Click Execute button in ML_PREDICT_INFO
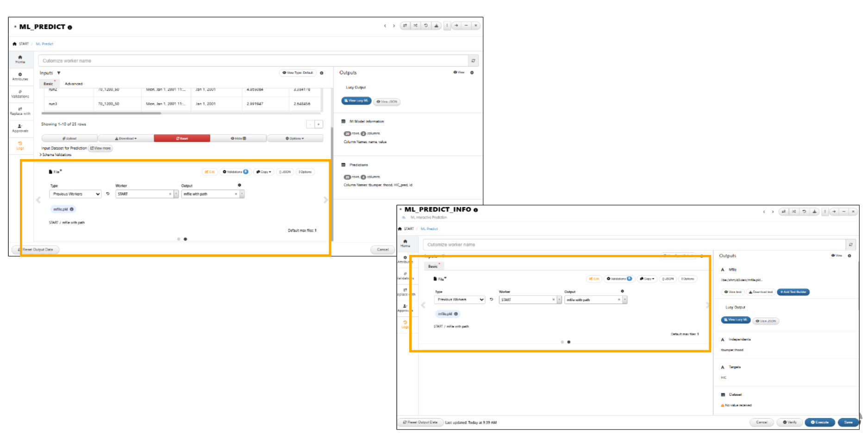 [x=820, y=422]
